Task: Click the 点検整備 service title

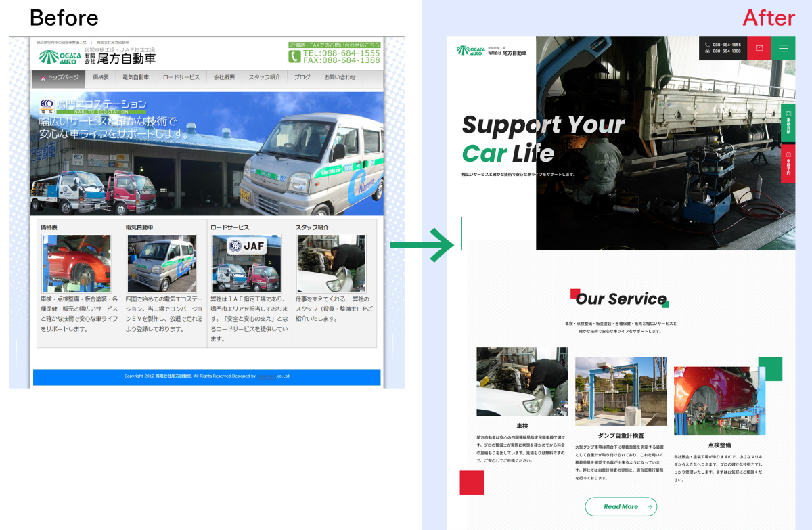Action: pos(720,445)
